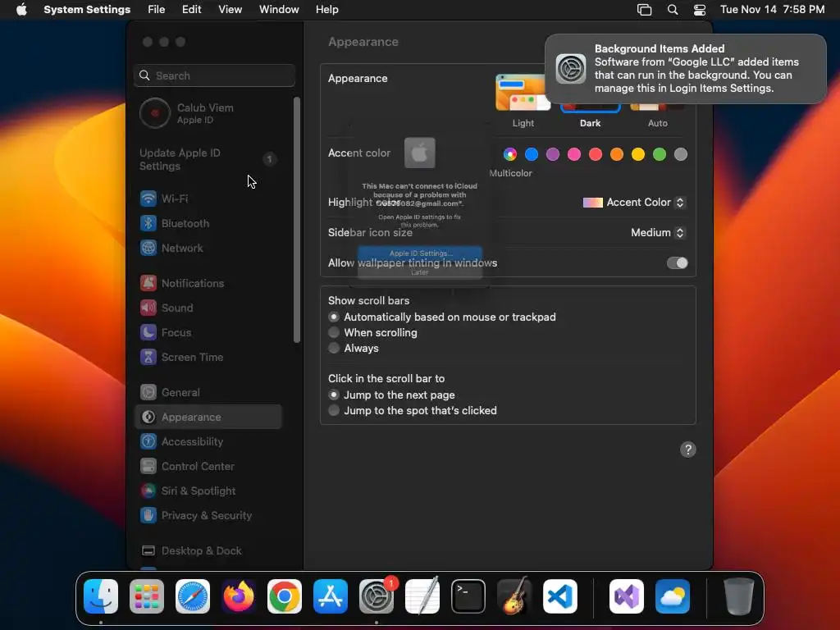Choose the graphite accent color
The image size is (840, 630).
[681, 154]
